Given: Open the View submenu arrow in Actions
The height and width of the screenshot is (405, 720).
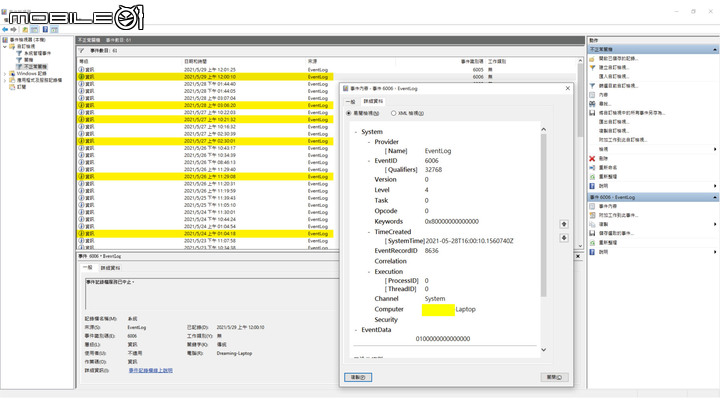Looking at the screenshot, I should pos(715,149).
